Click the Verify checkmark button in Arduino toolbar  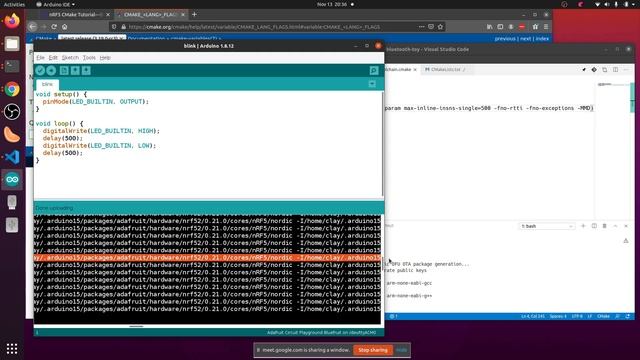pyautogui.click(x=40, y=71)
